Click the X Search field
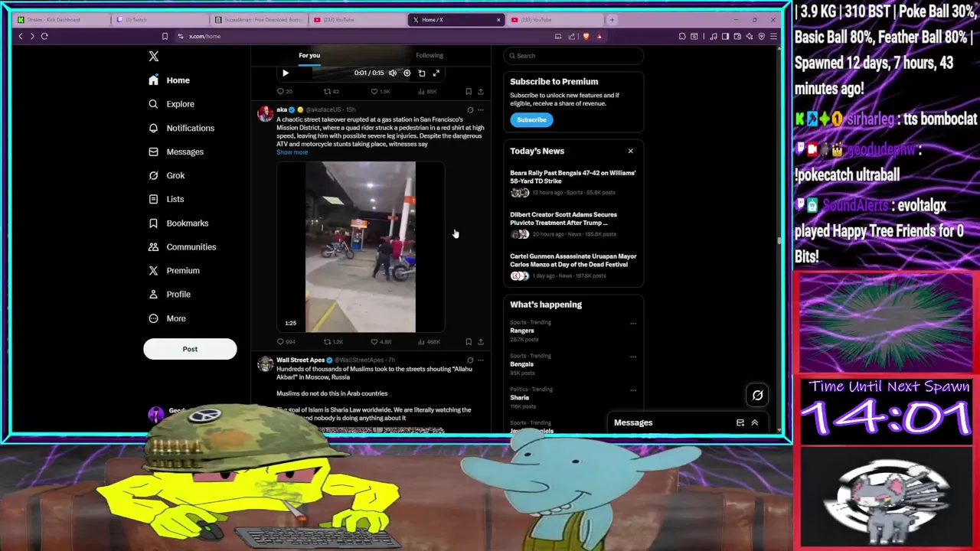The width and height of the screenshot is (980, 551). coord(573,55)
